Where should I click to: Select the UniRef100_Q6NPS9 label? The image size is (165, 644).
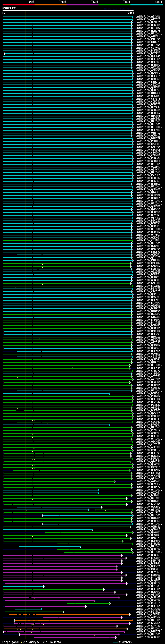click(148, 133)
